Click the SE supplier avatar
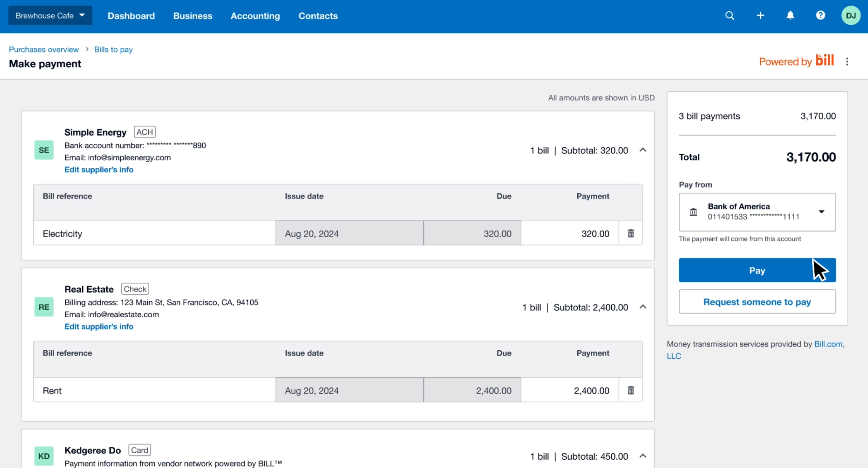This screenshot has width=868, height=468. (x=44, y=150)
